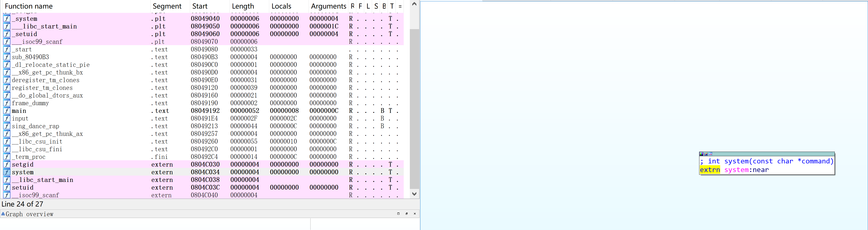This screenshot has height=230, width=868.
Task: Sort by Segment column header
Action: [170, 6]
